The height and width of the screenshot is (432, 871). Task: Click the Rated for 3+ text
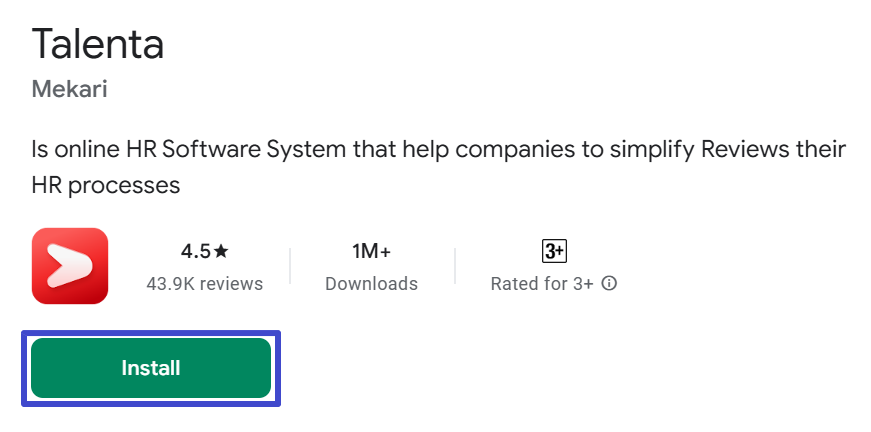click(x=542, y=284)
